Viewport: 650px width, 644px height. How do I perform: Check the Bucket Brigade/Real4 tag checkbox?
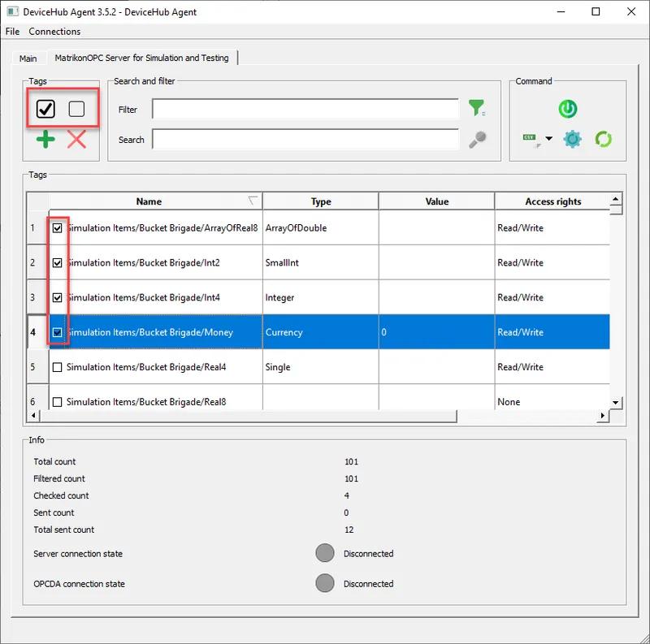pos(57,367)
